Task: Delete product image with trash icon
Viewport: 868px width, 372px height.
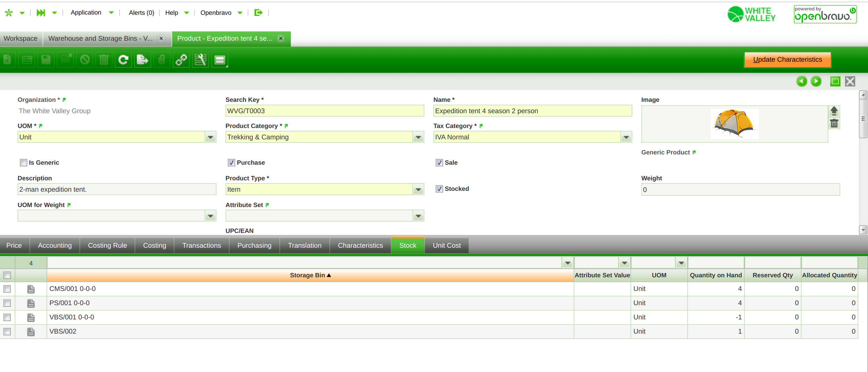Action: tap(834, 123)
